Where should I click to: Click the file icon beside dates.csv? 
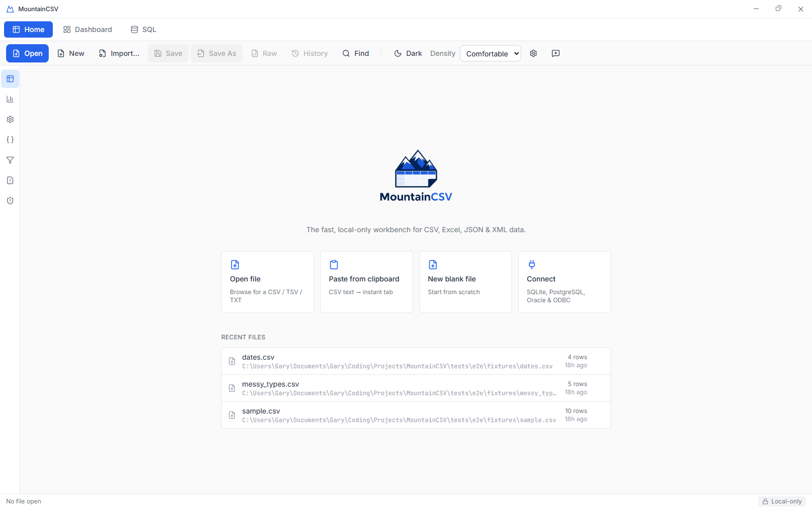232,361
